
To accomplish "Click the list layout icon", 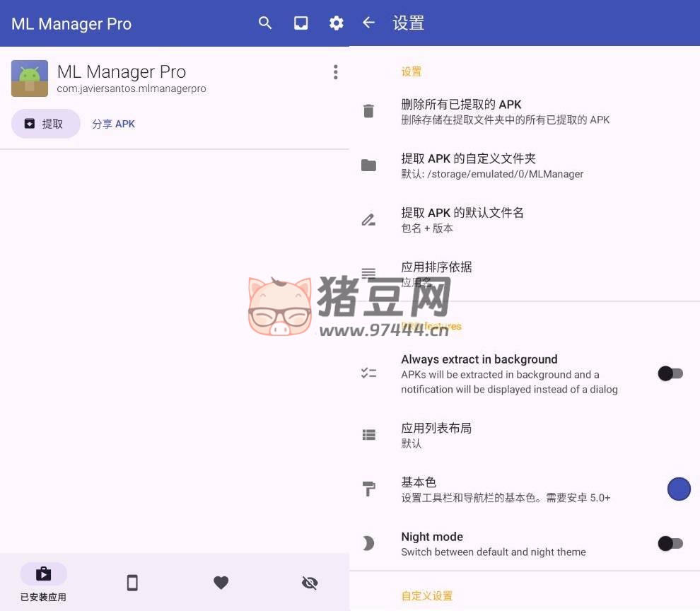I will pyautogui.click(x=368, y=435).
